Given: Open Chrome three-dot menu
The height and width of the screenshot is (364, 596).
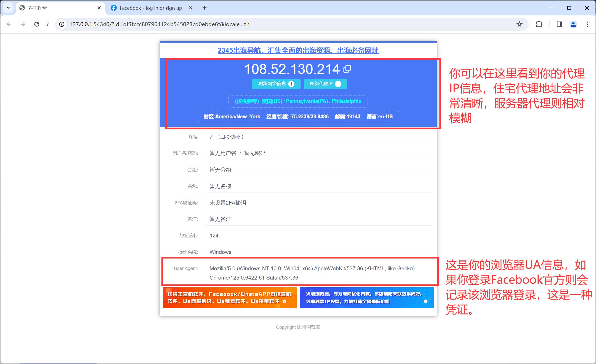Looking at the screenshot, I should click(x=587, y=24).
